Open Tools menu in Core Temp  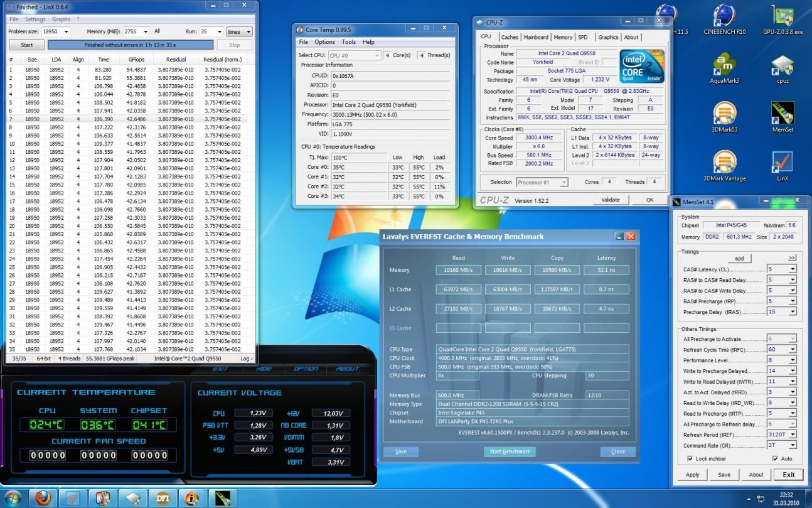coord(348,42)
